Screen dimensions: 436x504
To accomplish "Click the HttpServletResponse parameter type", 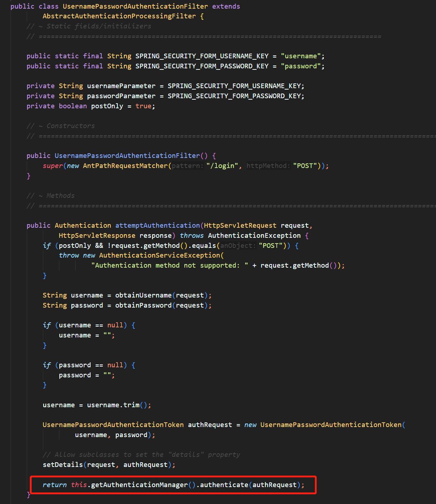I will pos(97,236).
